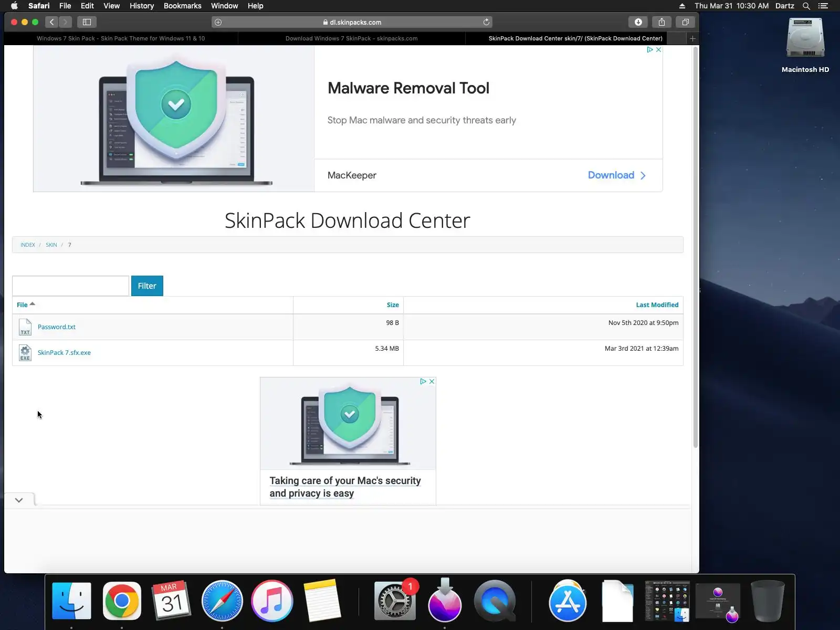Click the eject icon in the menu bar
The image size is (840, 630).
tap(682, 6)
